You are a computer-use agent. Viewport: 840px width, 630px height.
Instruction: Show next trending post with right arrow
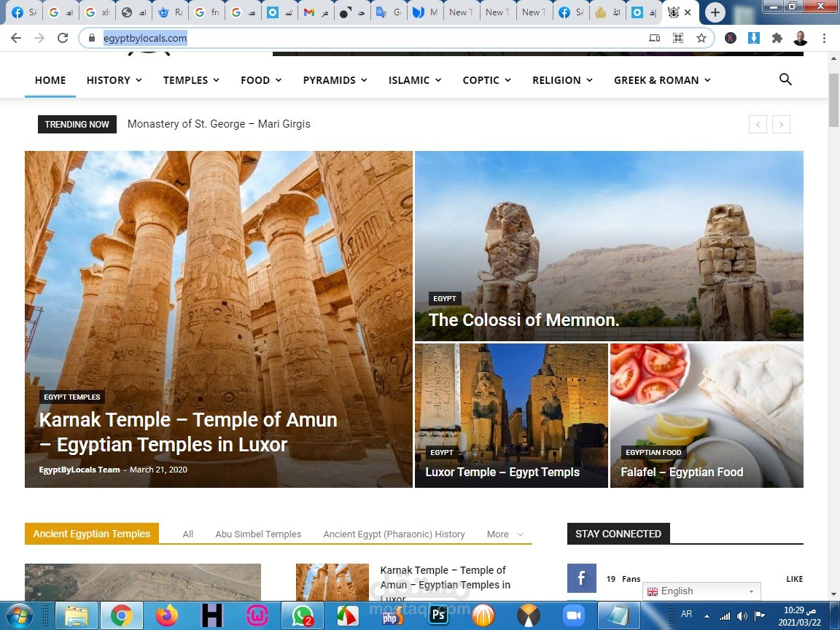click(x=781, y=125)
